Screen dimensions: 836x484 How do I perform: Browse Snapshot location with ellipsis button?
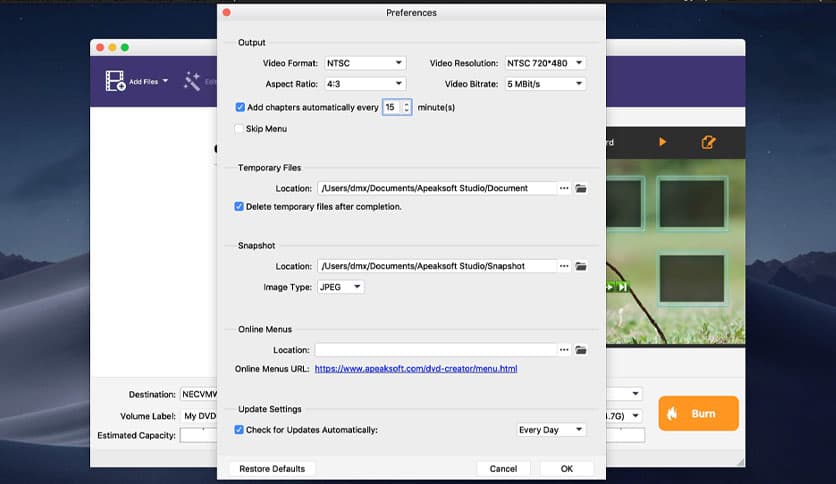[x=564, y=266]
